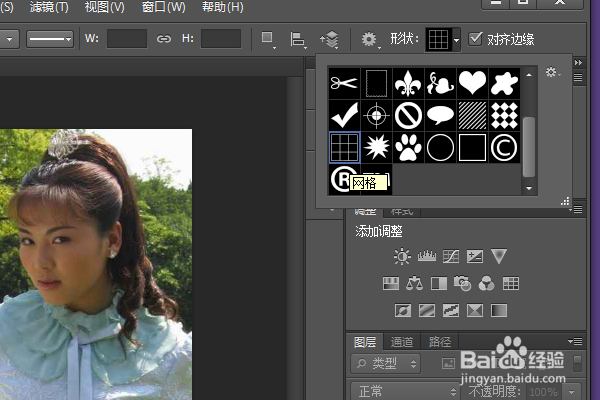Open the 窗口(W) menu
The height and width of the screenshot is (400, 600).
click(x=163, y=7)
